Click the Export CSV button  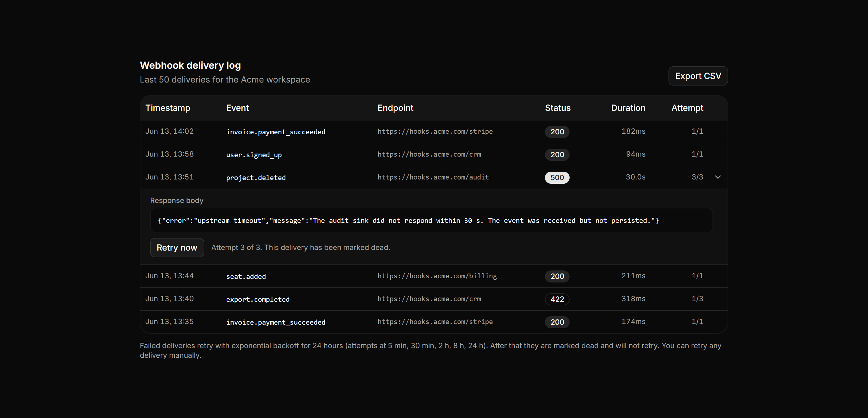tap(698, 76)
